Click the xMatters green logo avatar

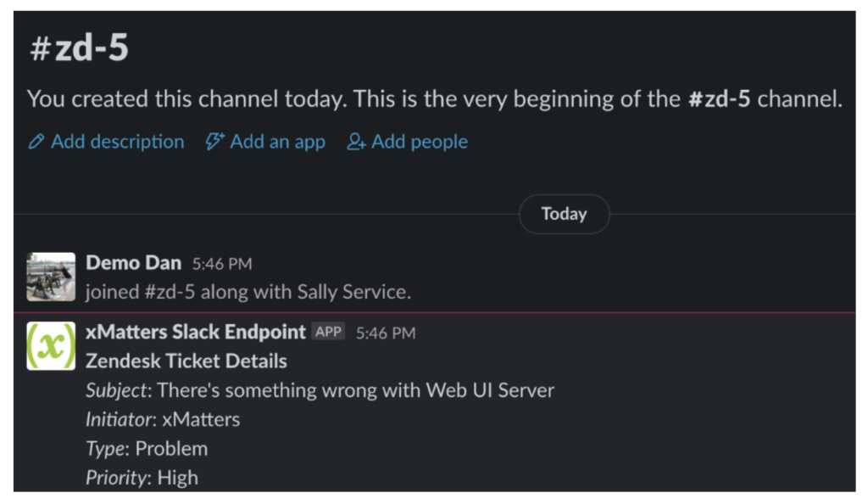click(x=49, y=347)
